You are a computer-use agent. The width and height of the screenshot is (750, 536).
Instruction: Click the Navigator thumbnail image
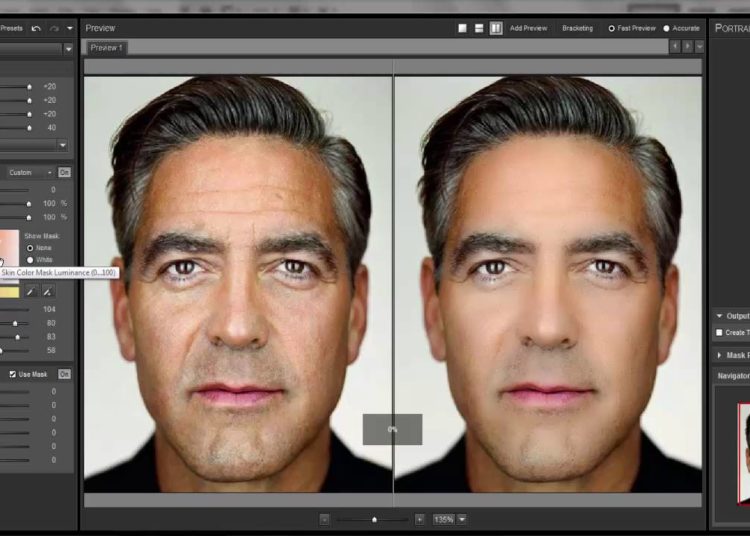(x=744, y=440)
